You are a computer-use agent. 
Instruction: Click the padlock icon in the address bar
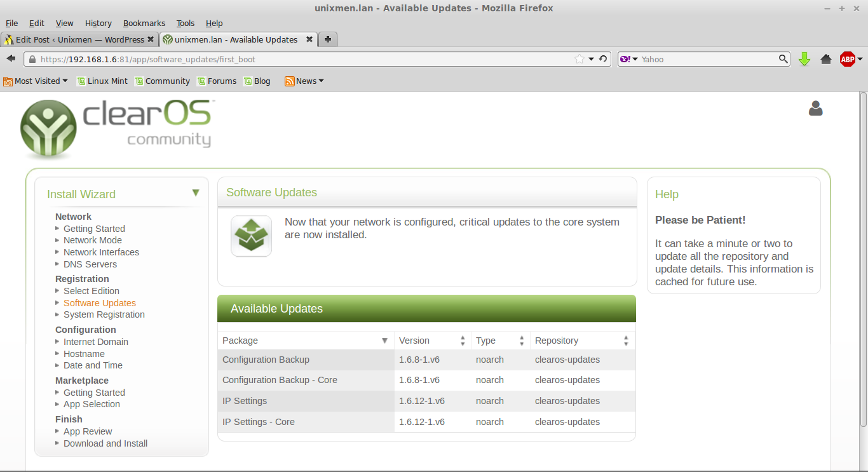pos(32,59)
